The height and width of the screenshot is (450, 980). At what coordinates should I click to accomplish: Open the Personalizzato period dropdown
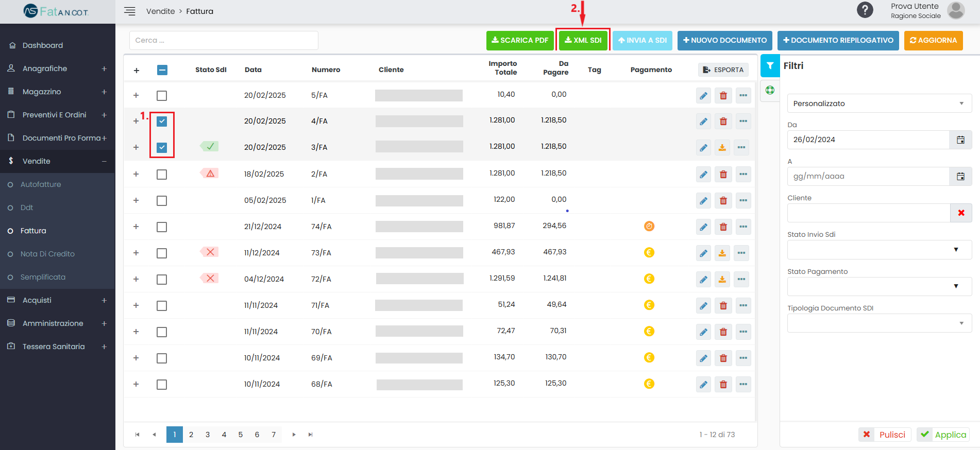pyautogui.click(x=879, y=103)
